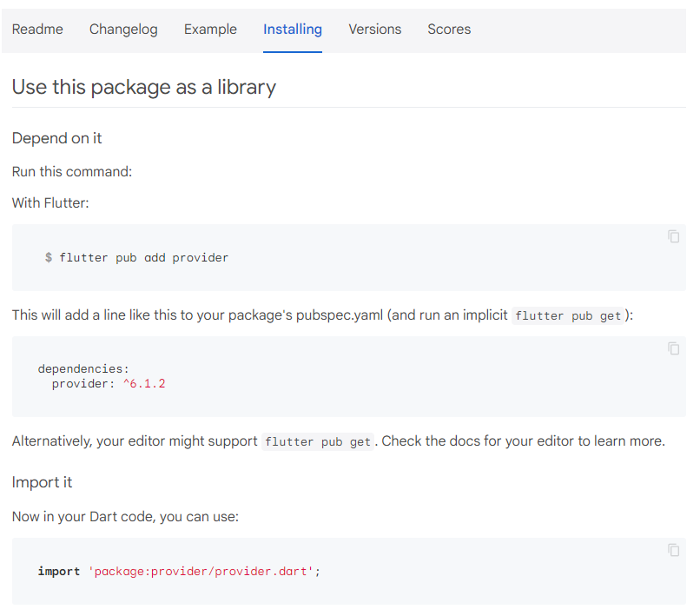The height and width of the screenshot is (616, 700).
Task: Copy the flutter pub add provider command
Action: 673,236
